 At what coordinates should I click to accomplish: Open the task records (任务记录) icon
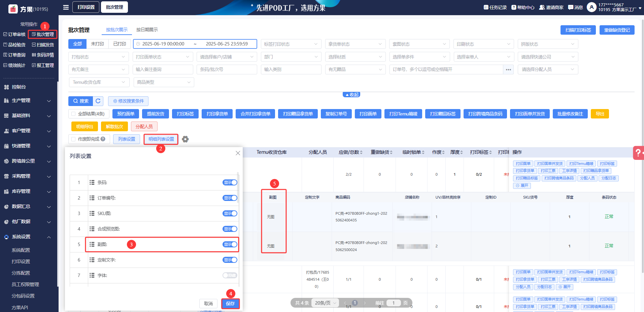click(486, 7)
